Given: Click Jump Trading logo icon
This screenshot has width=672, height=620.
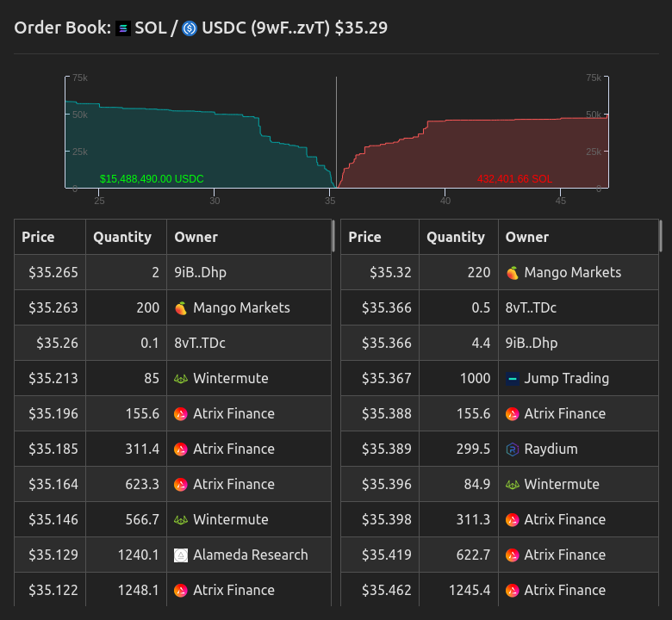Looking at the screenshot, I should coord(512,379).
